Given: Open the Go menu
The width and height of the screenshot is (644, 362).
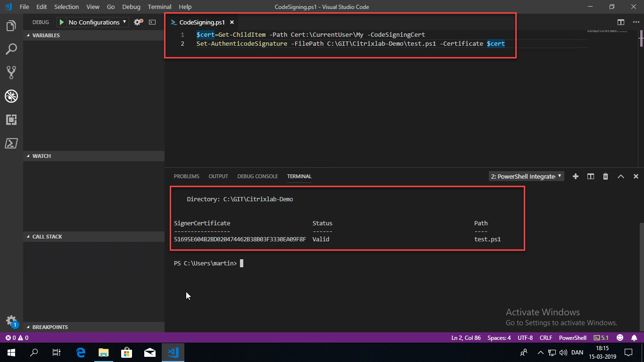Looking at the screenshot, I should tap(111, 7).
